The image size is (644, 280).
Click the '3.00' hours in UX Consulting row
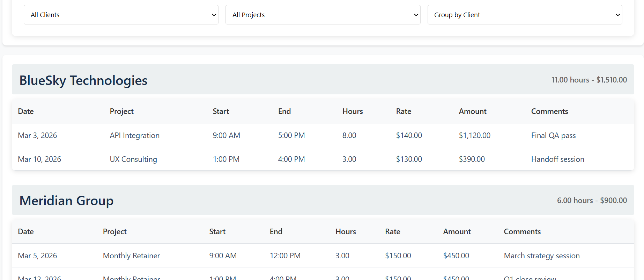tap(349, 159)
